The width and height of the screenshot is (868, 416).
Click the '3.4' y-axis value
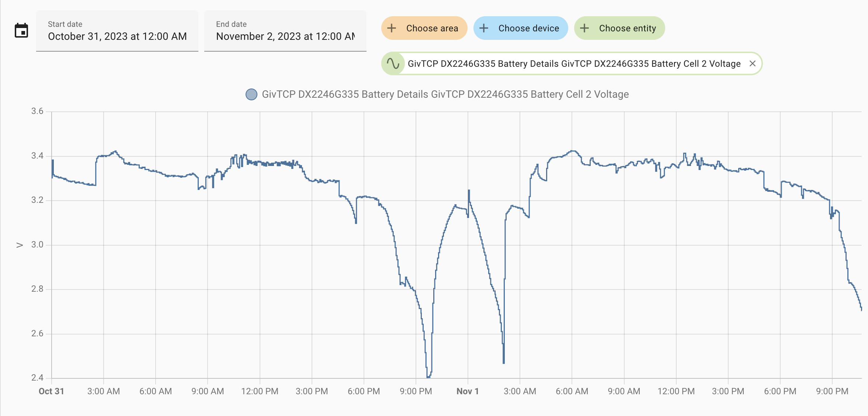click(x=37, y=156)
